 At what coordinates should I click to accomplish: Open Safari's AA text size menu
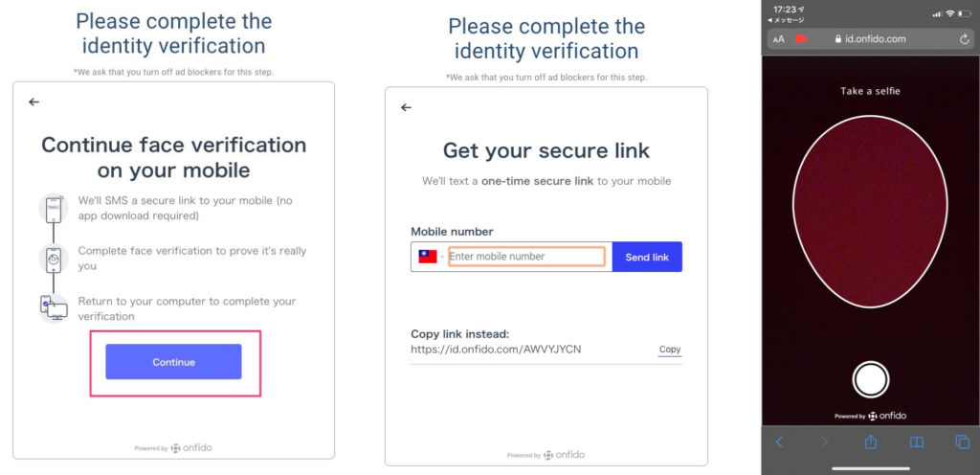coord(778,39)
